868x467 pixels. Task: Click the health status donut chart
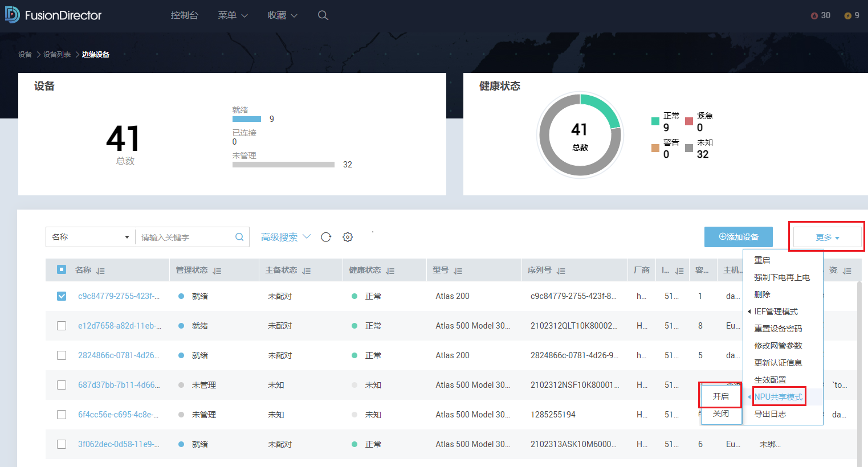click(x=580, y=135)
